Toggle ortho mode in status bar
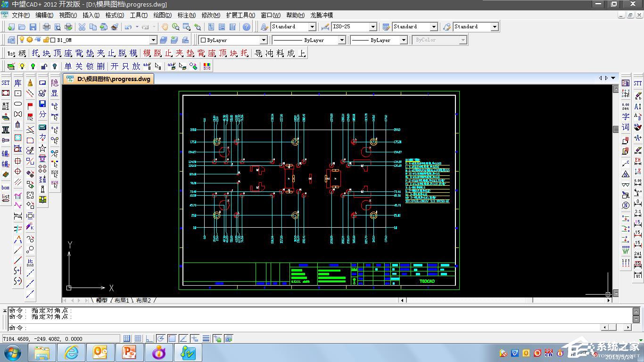The width and height of the screenshot is (644, 362). pyautogui.click(x=149, y=338)
